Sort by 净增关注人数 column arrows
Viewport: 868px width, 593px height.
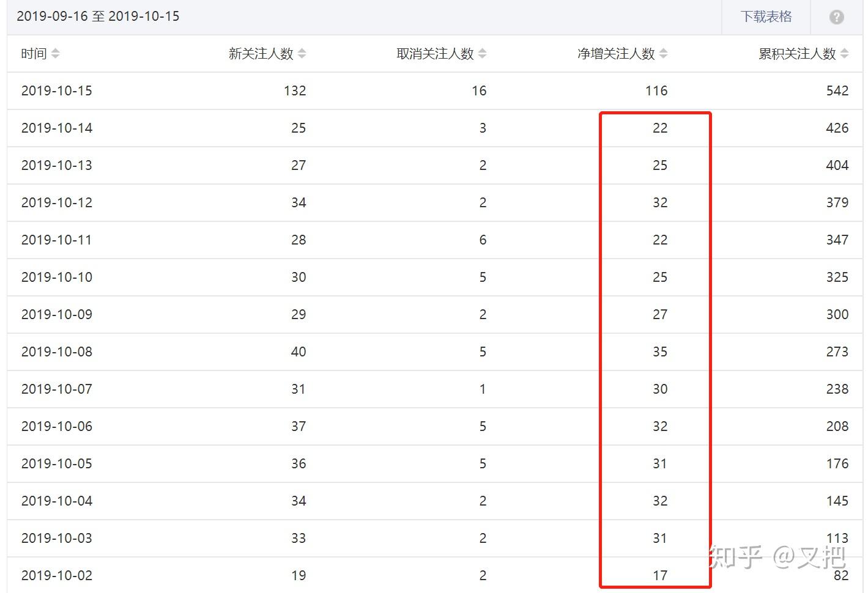[664, 54]
